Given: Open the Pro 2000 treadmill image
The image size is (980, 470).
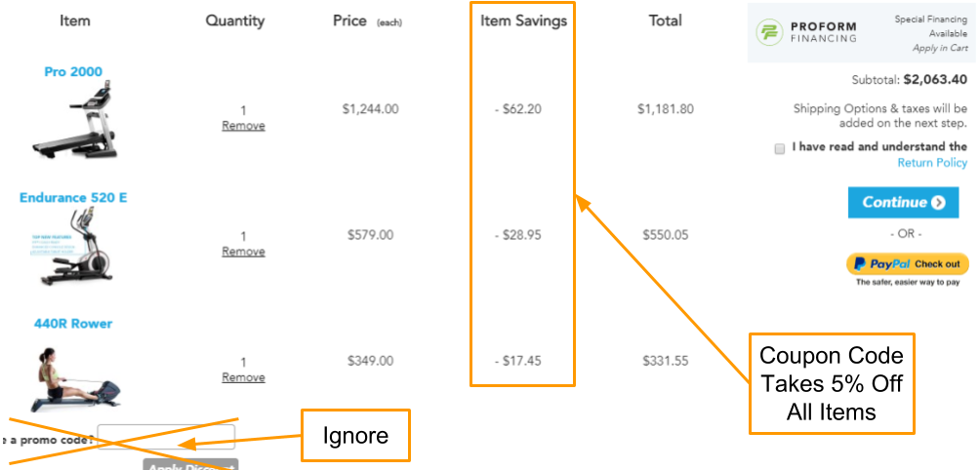Looking at the screenshot, I should pos(74,119).
